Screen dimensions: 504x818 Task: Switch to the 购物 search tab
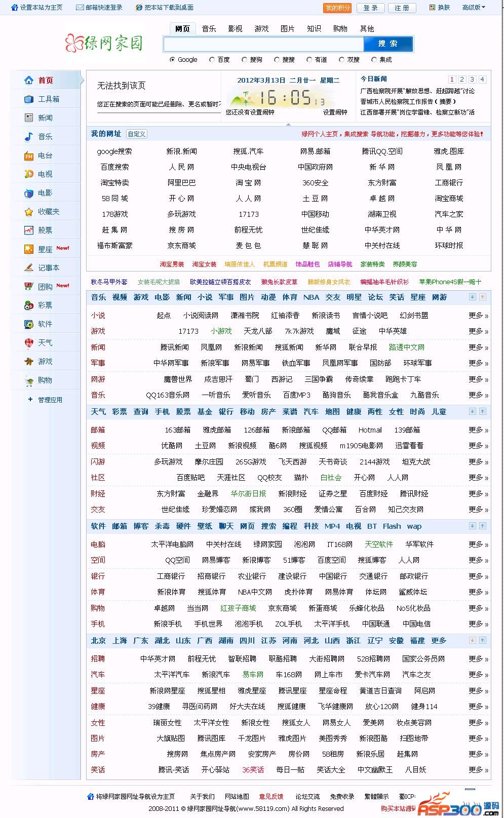(x=340, y=29)
